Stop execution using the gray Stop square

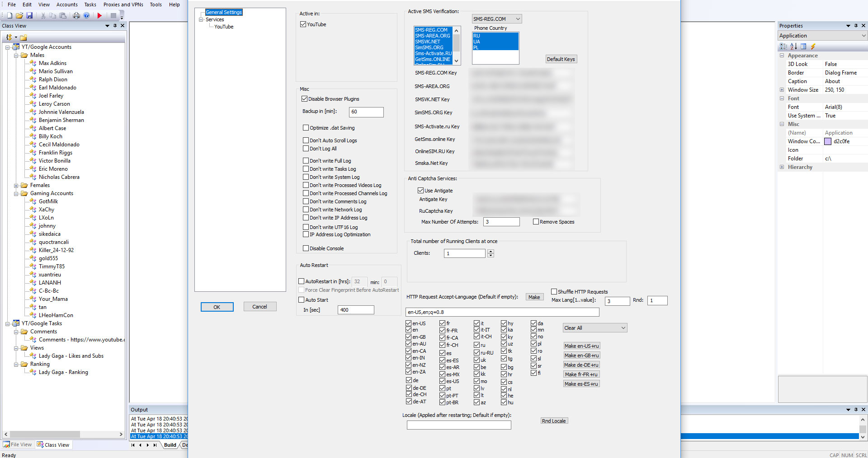point(113,15)
